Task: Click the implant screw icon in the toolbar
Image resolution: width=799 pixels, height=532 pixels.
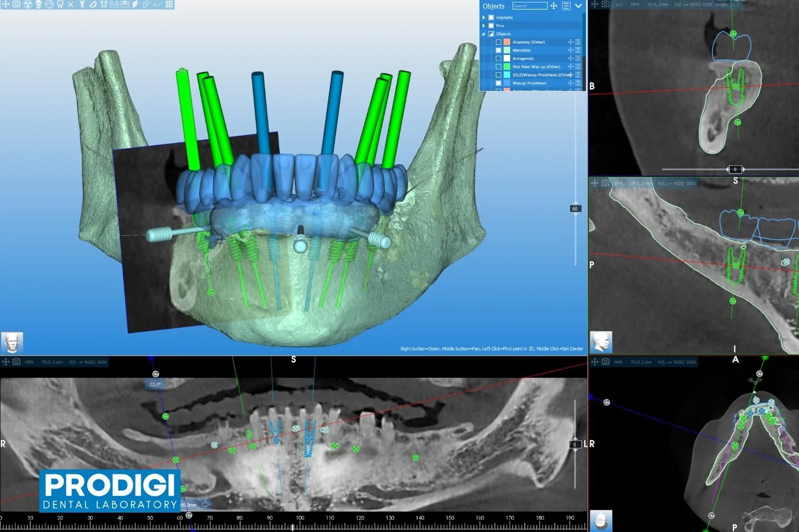Action: [83, 4]
